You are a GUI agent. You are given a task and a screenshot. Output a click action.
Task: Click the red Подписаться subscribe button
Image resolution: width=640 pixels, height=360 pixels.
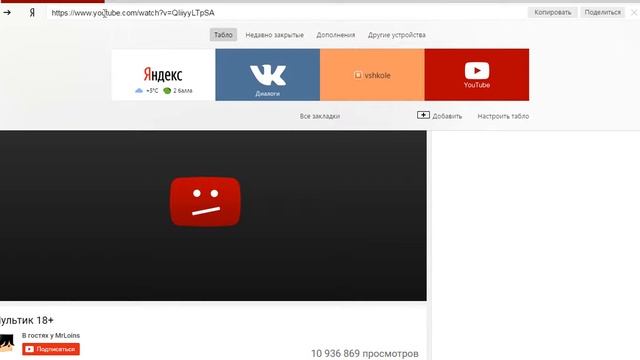51,349
